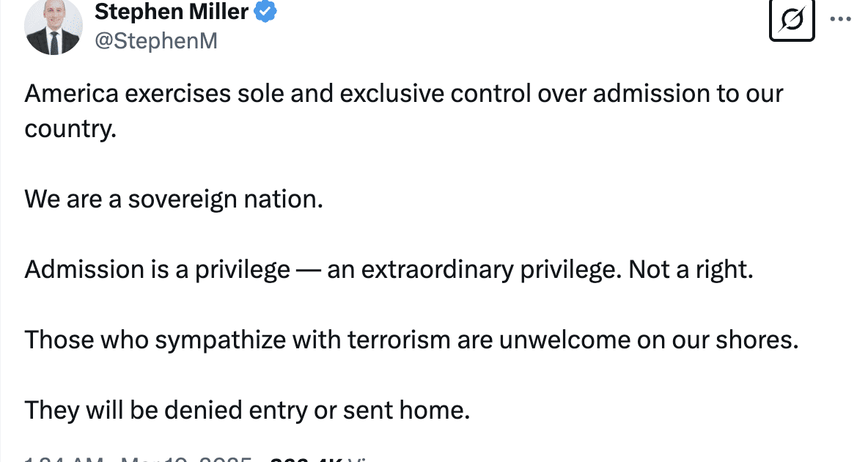Click the blue verified checkmark badge
868x462 pixels.
click(265, 12)
